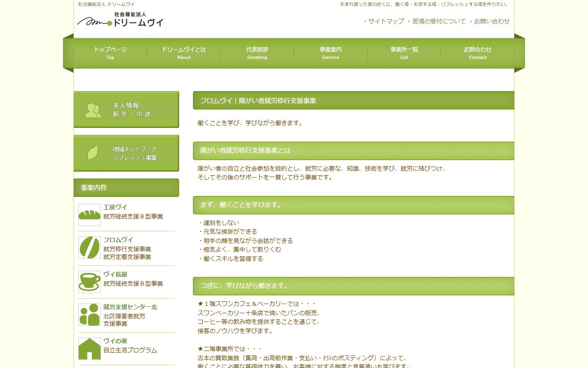Click bullet ・働くスキルを習得する
Screen dimensions: 588x368
click(x=230, y=259)
